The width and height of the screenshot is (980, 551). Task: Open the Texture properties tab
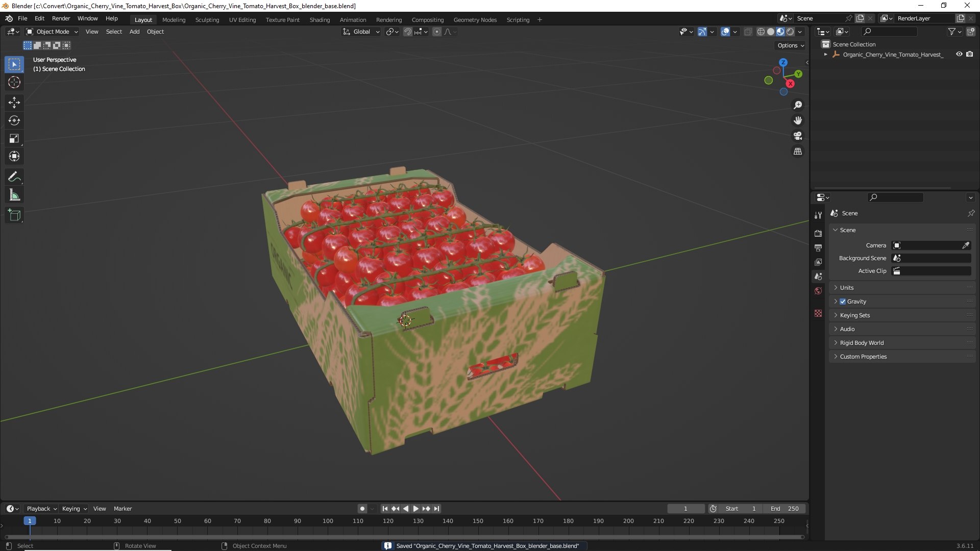pos(818,313)
